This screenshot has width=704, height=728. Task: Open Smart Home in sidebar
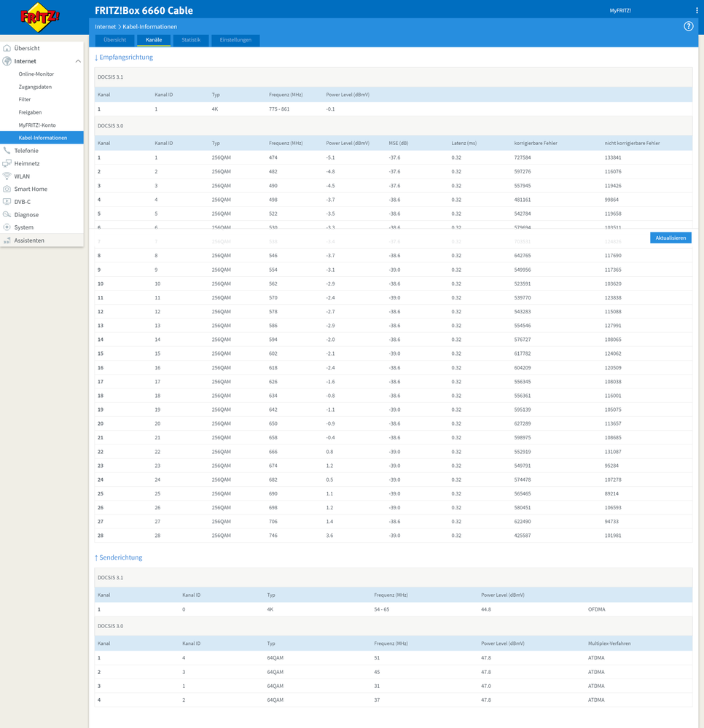click(31, 189)
